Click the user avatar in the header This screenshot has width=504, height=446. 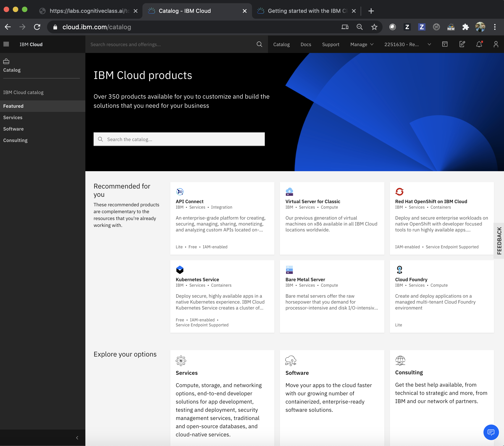point(496,44)
